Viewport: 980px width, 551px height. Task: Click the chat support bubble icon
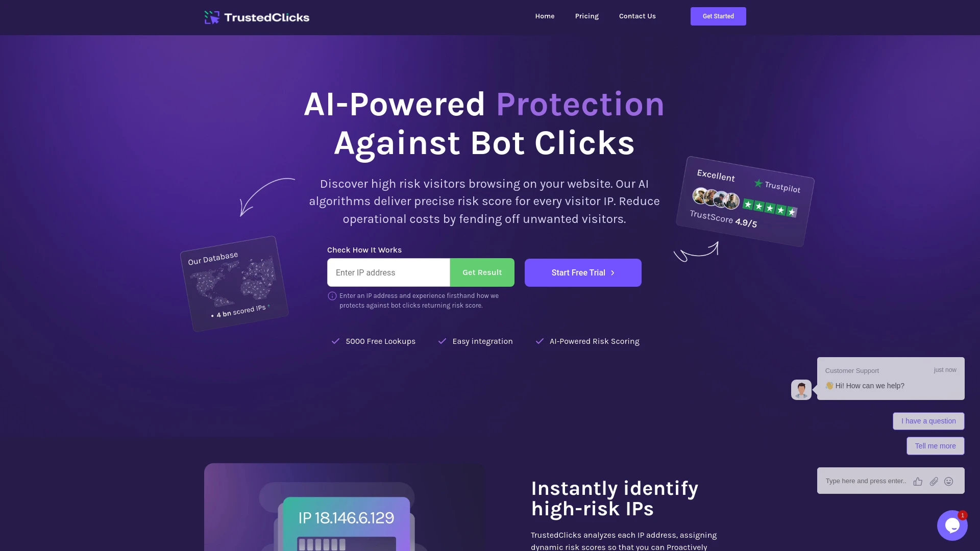point(952,525)
